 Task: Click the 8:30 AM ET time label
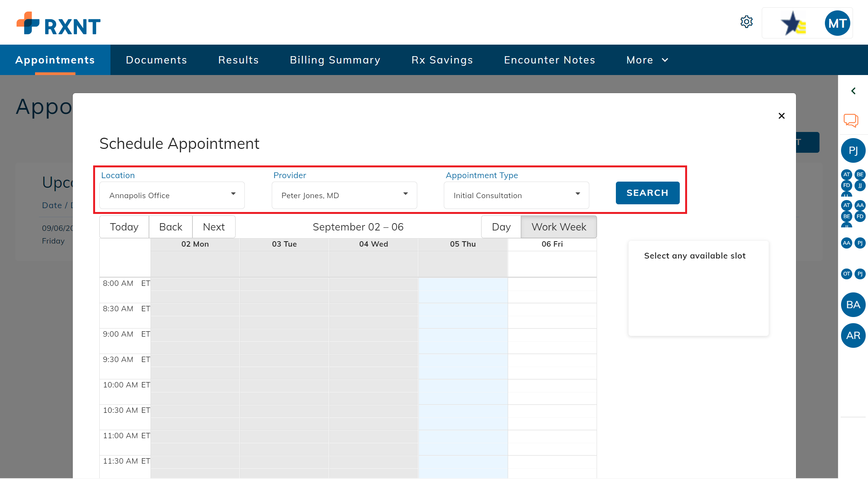pos(126,309)
